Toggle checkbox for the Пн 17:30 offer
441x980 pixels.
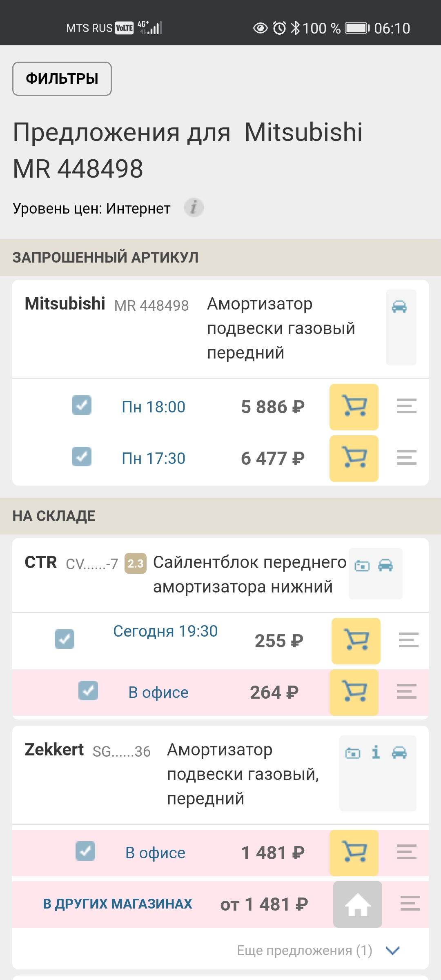[x=82, y=457]
